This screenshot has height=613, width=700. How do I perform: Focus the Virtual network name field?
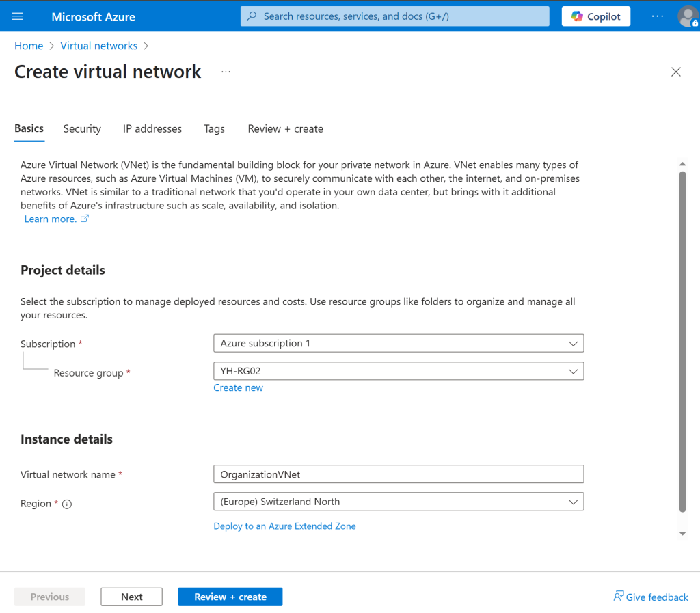click(x=399, y=474)
